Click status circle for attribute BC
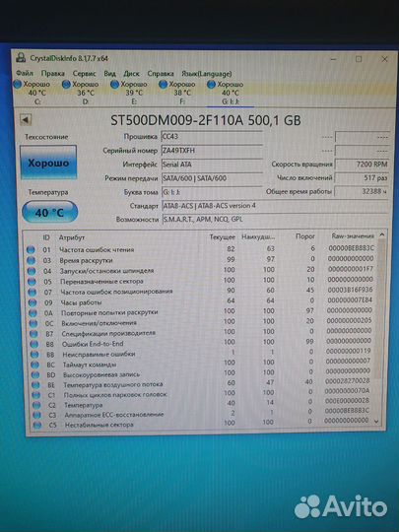 pyautogui.click(x=34, y=365)
